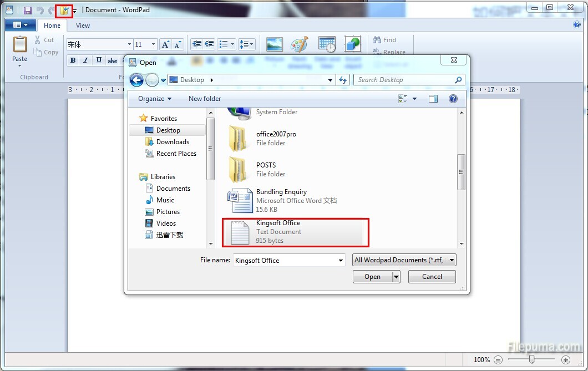
Task: Open the font size dropdown
Action: click(154, 44)
